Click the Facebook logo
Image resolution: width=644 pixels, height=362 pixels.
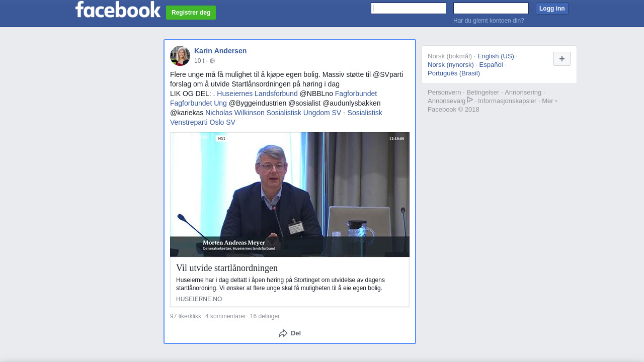(x=118, y=10)
